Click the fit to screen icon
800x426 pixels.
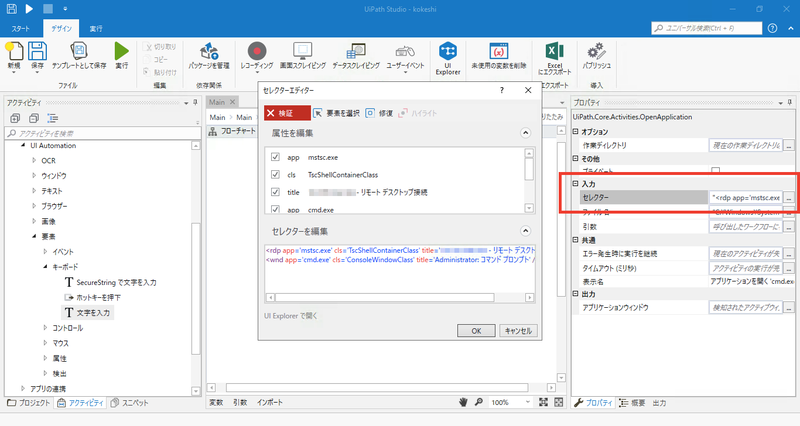543,403
